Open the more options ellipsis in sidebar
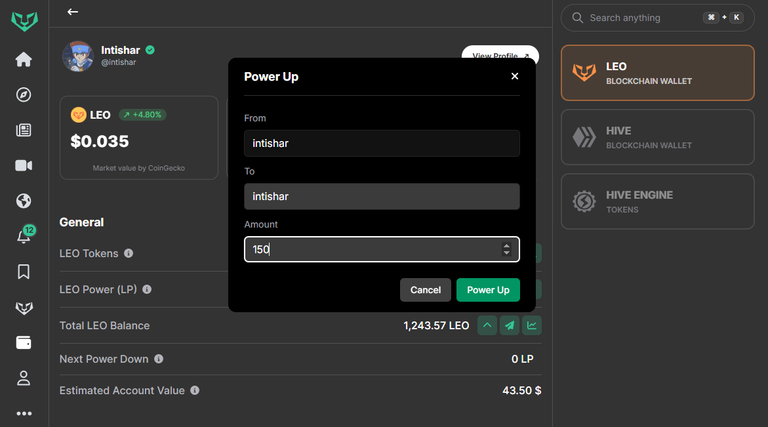This screenshot has height=427, width=768. point(24,413)
